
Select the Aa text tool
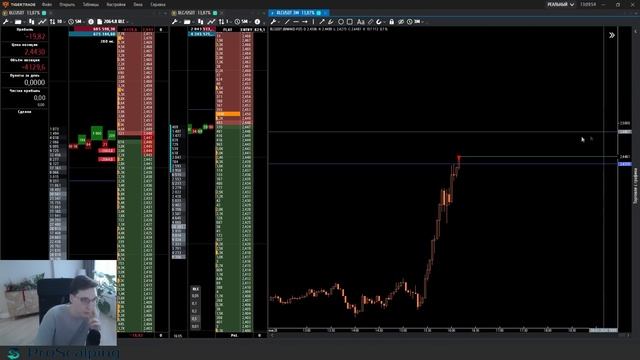[x=360, y=22]
